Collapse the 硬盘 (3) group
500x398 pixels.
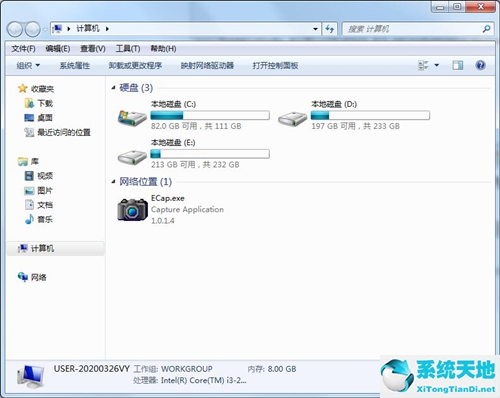[x=113, y=88]
